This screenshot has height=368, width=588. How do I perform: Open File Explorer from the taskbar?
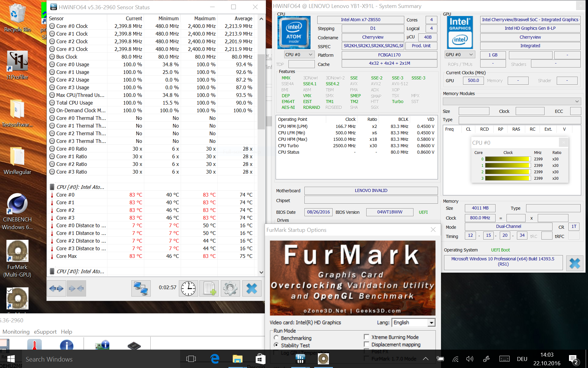point(238,359)
